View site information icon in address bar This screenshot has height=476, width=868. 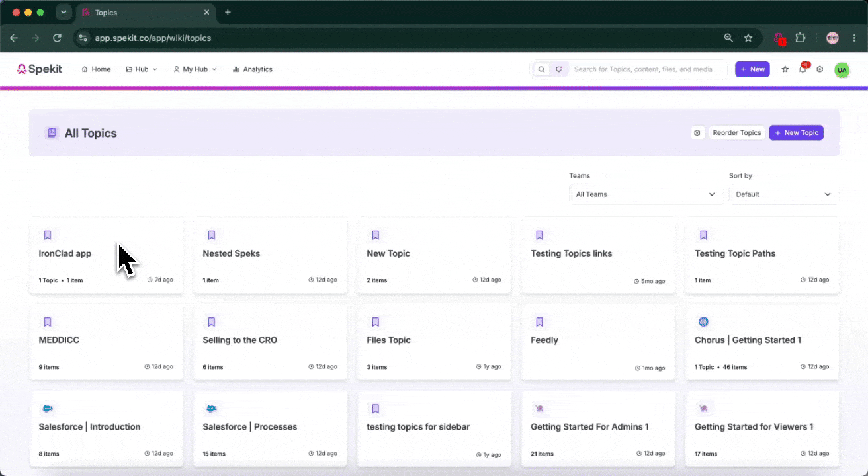click(83, 38)
